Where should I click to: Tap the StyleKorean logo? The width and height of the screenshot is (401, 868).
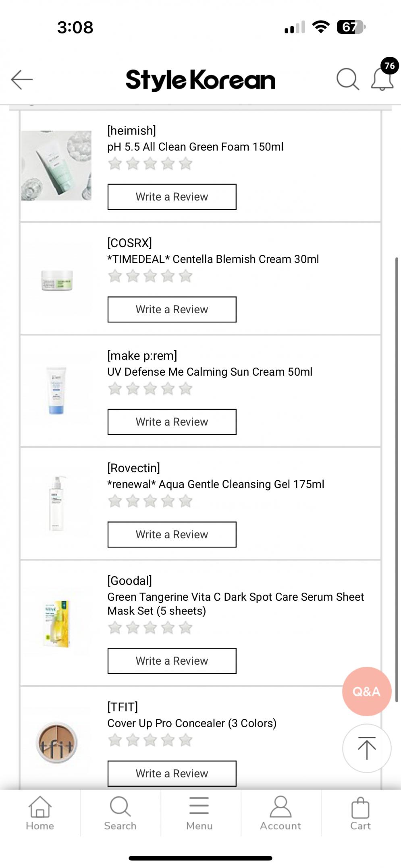coord(200,80)
